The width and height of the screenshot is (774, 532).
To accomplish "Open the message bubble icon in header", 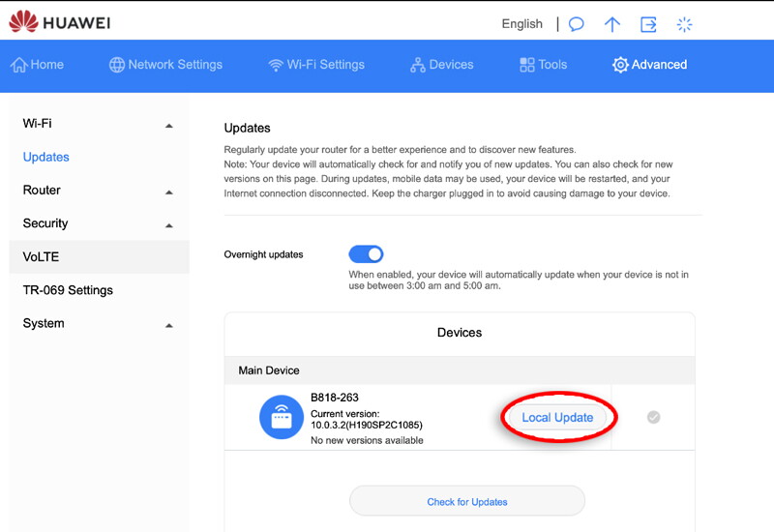I will pyautogui.click(x=576, y=23).
